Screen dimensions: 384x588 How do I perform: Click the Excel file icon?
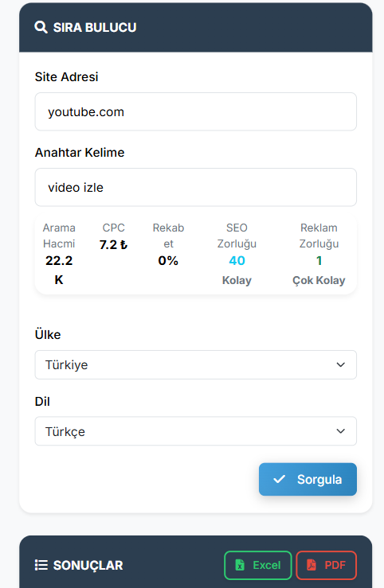pyautogui.click(x=240, y=565)
